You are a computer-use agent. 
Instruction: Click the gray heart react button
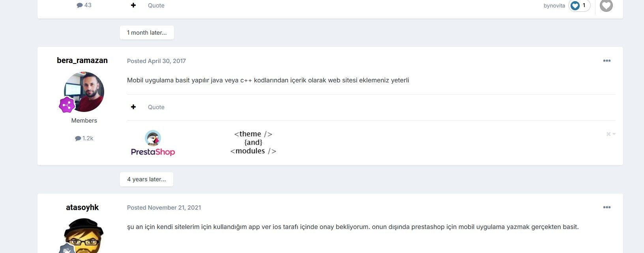coord(606,6)
